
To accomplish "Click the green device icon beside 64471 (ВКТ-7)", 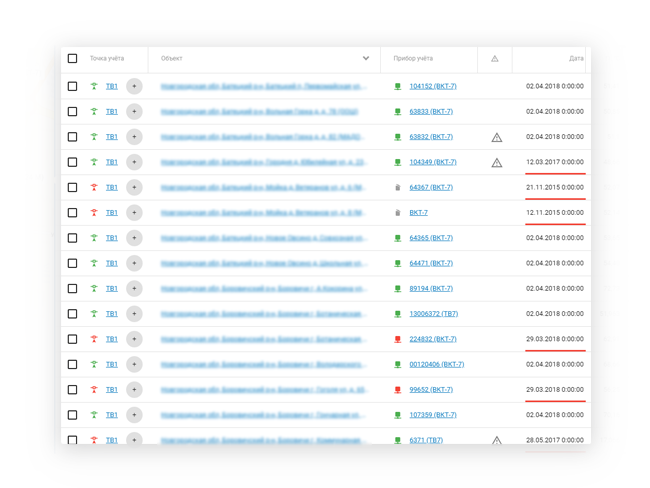I will pyautogui.click(x=398, y=263).
